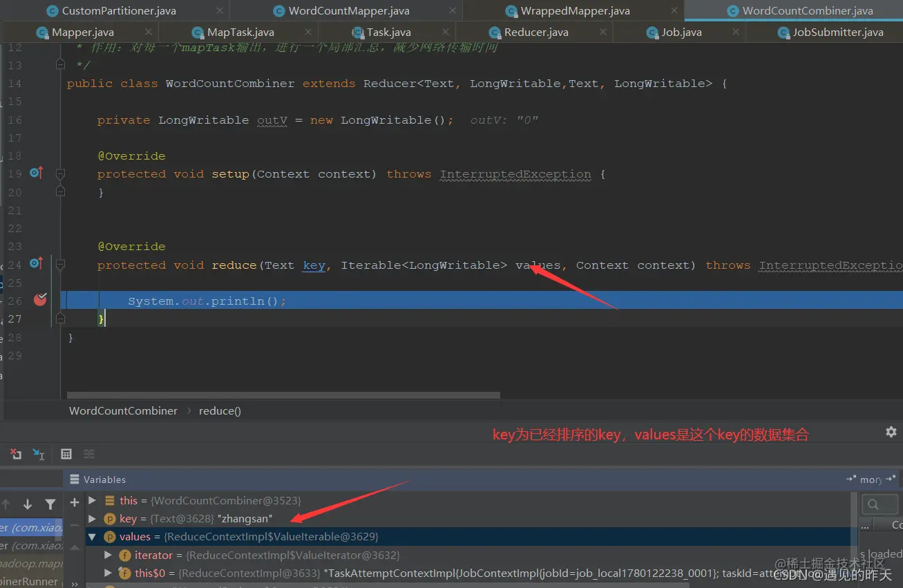
Task: Show more actions via the double chevron icon
Action: 75,583
